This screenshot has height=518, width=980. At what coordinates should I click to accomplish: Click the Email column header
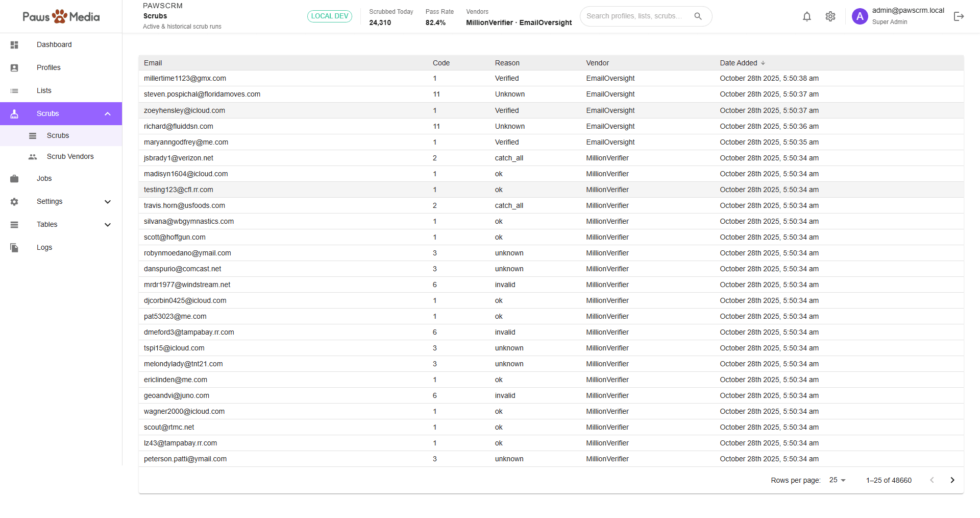tap(153, 63)
